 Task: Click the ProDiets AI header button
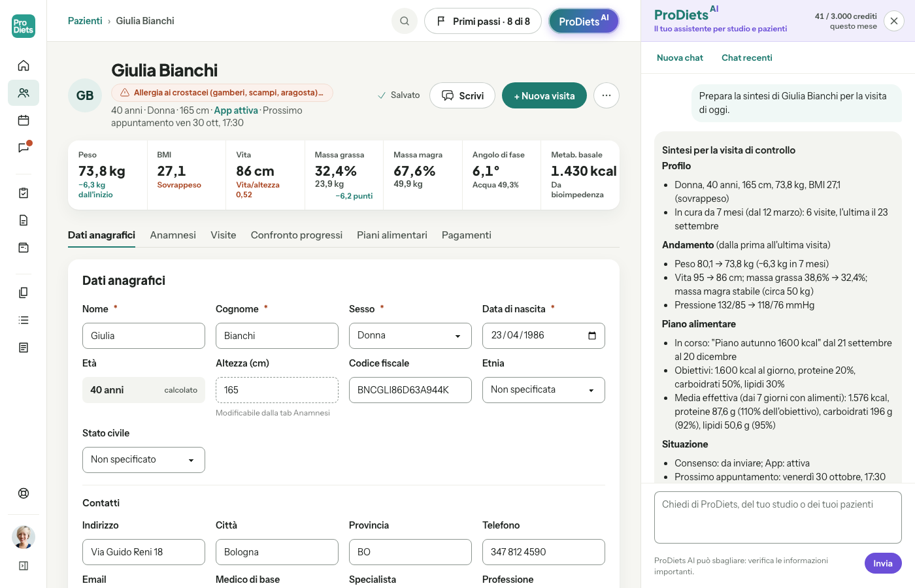[x=584, y=21]
